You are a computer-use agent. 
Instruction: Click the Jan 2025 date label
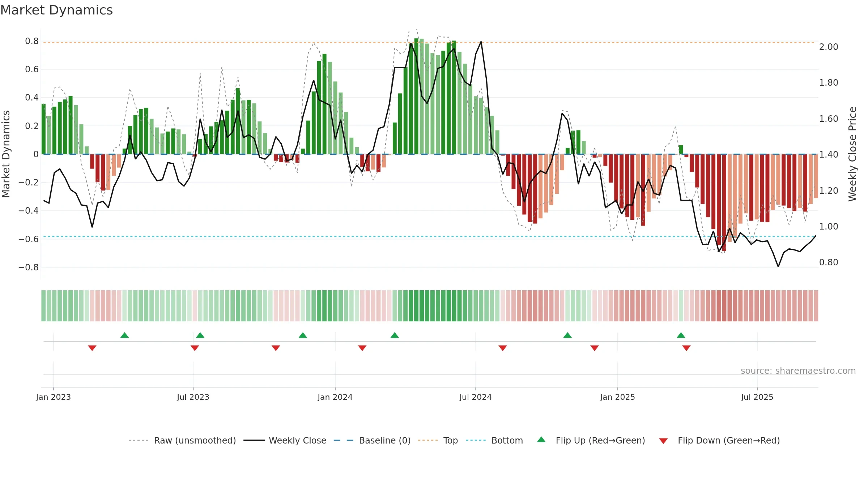tap(618, 397)
